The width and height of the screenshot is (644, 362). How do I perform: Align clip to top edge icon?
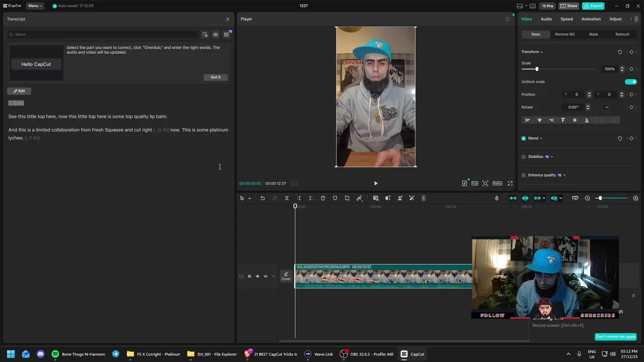563,120
